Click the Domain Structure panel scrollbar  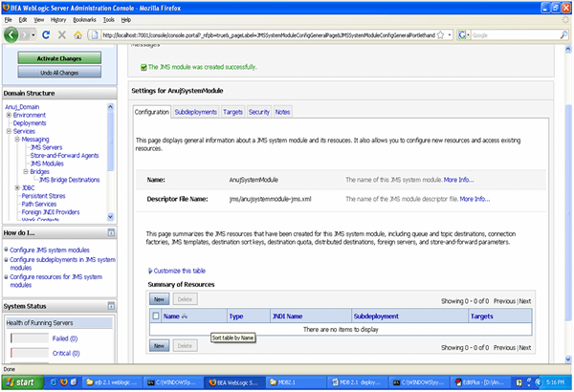click(111, 163)
